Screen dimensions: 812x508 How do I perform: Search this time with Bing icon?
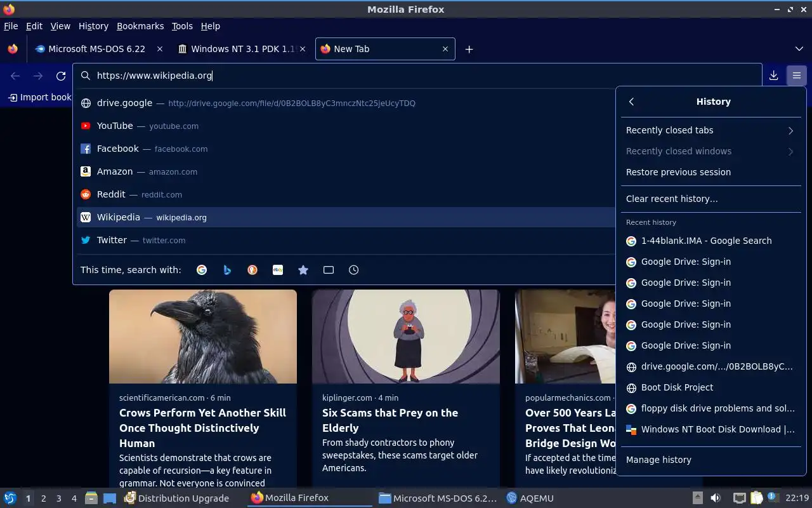pos(227,270)
